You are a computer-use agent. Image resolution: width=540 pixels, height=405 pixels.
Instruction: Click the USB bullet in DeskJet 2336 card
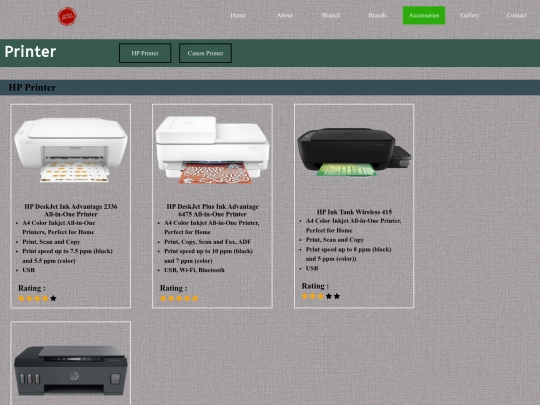(29, 270)
